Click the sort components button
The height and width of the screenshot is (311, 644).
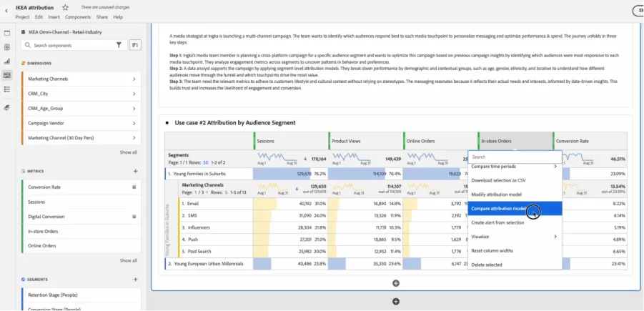pyautogui.click(x=135, y=45)
